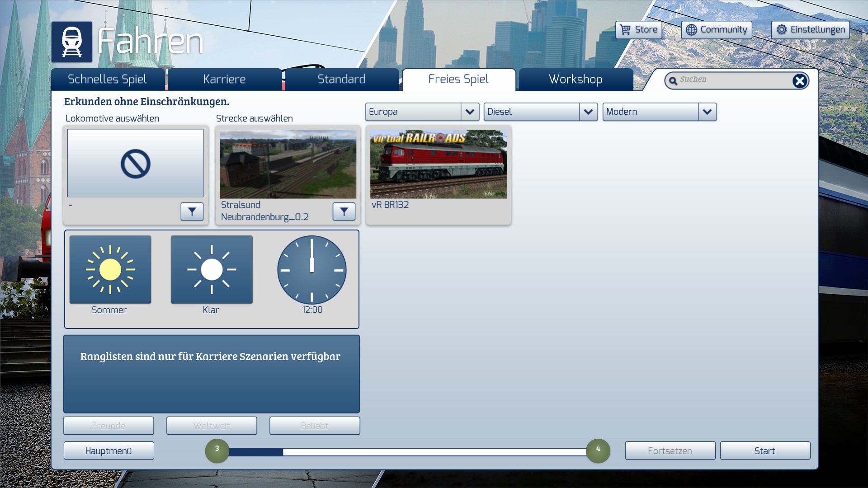This screenshot has width=868, height=488.
Task: Return via Hauptmenü button
Action: coord(108,451)
